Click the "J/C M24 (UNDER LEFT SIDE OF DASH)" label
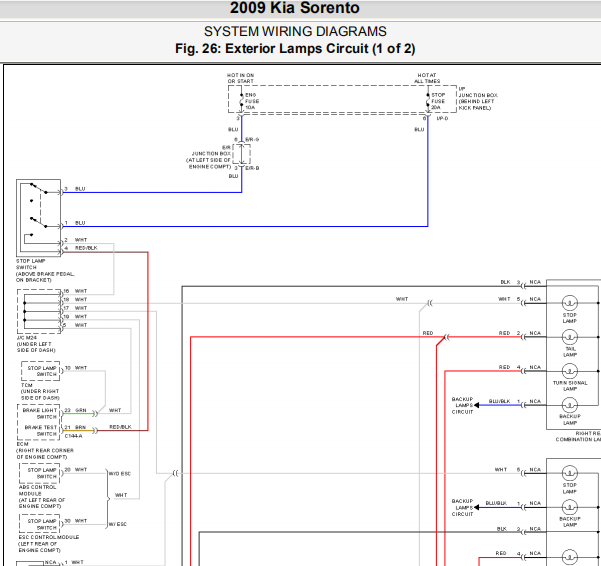Viewport: 601px width, 566px height. tap(36, 344)
